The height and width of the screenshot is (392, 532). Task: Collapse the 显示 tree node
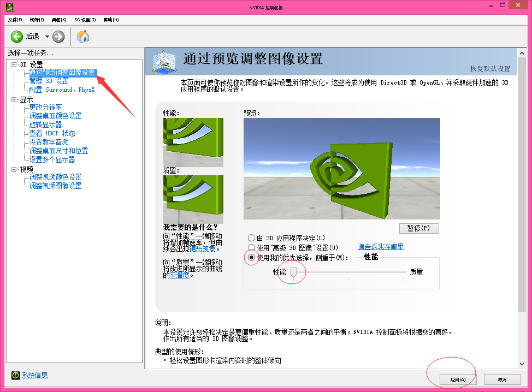coord(14,100)
